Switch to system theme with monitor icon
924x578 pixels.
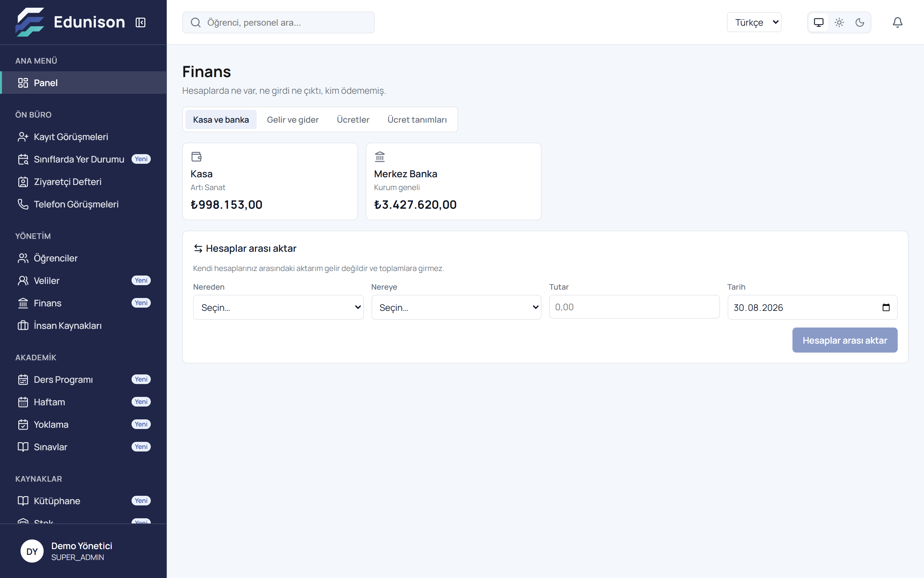point(819,22)
